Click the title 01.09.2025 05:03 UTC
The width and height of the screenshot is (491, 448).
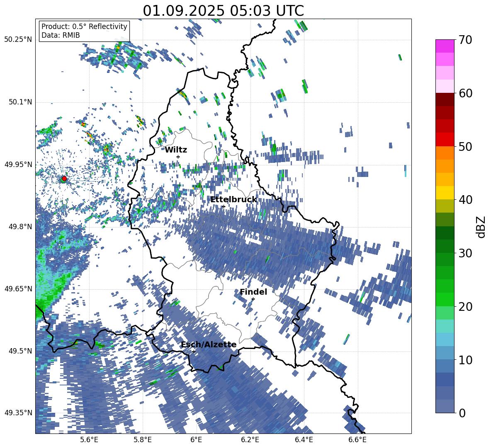223,11
